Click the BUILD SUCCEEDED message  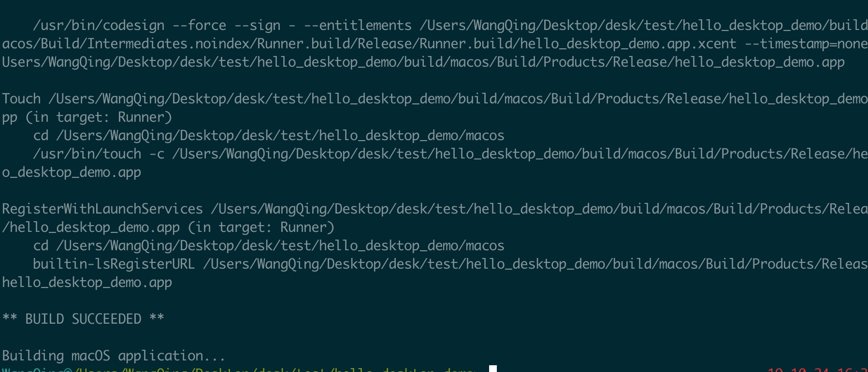pos(83,319)
